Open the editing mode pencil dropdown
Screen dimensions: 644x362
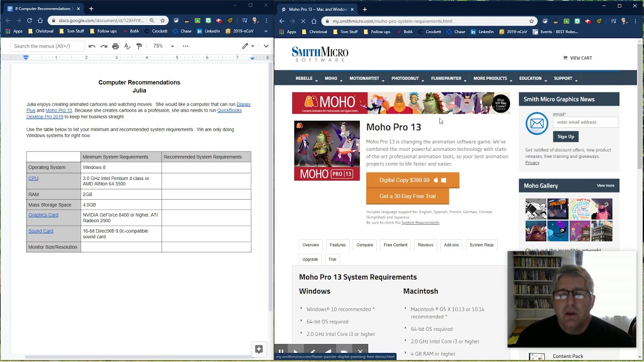point(248,46)
